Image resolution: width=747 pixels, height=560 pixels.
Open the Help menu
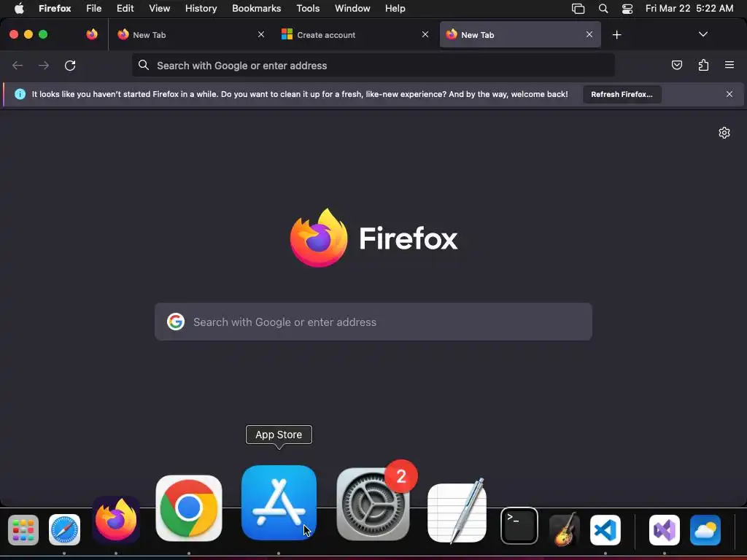coord(395,9)
